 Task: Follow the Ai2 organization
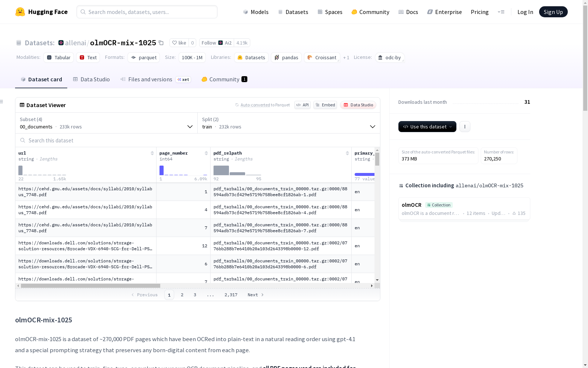coord(217,43)
